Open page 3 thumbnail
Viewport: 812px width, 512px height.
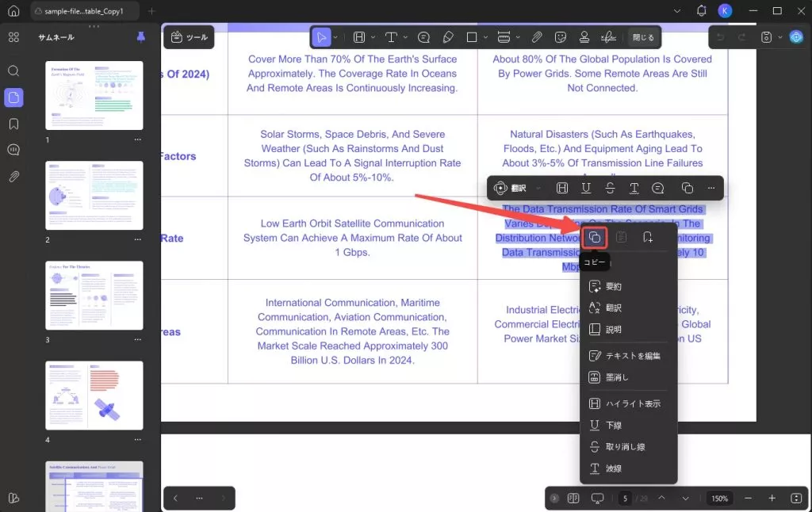pyautogui.click(x=94, y=295)
